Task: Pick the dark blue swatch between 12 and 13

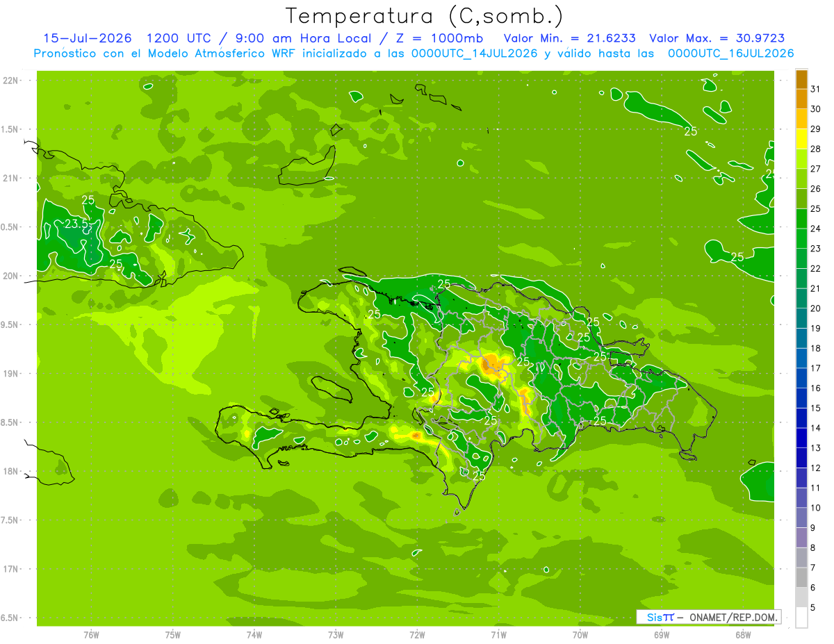Action: tap(801, 458)
